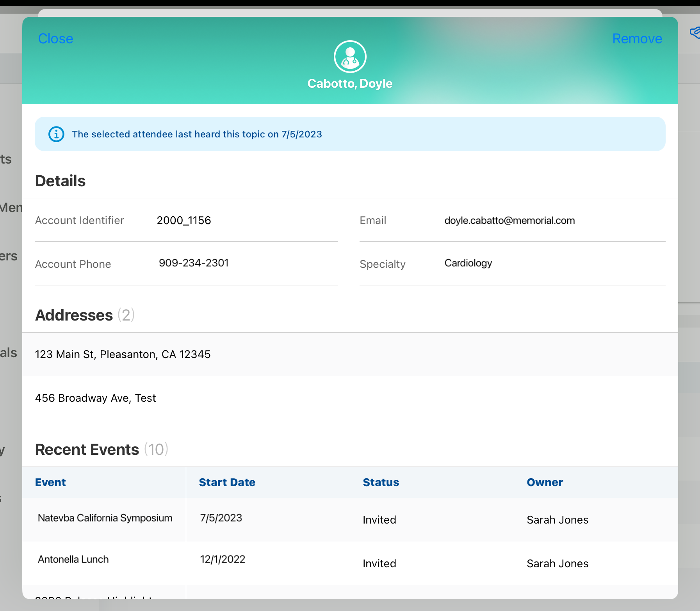Select the 456 Broadway Ave address

(x=95, y=398)
